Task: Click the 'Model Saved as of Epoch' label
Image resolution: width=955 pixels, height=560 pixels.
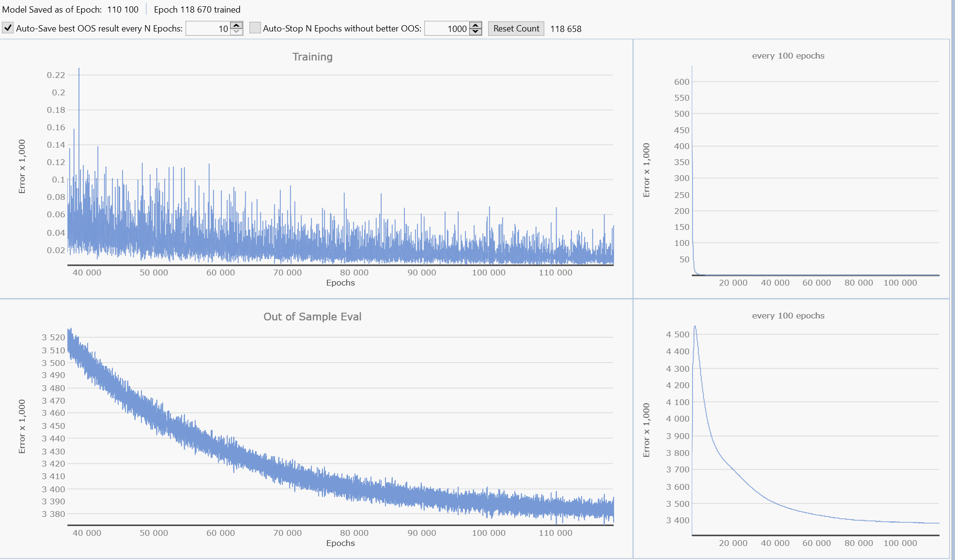Action: (x=52, y=10)
